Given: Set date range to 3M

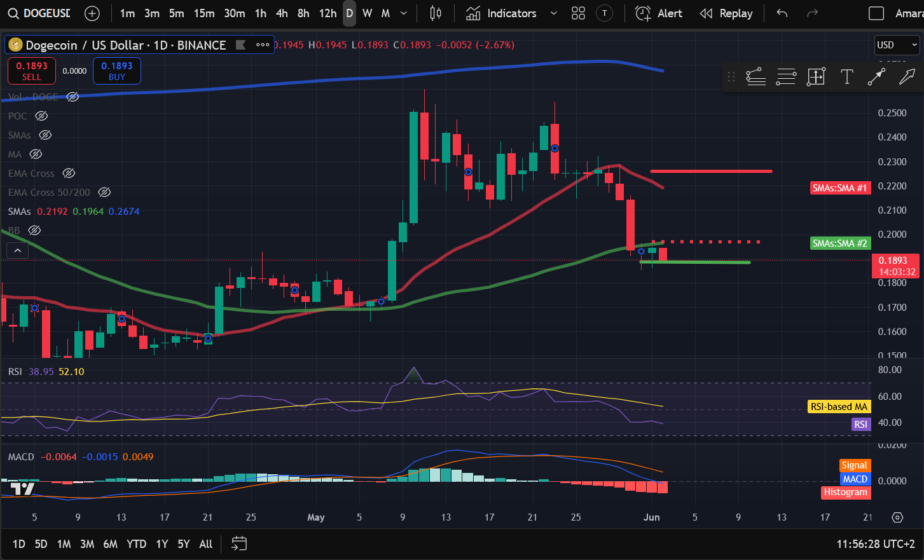Looking at the screenshot, I should (x=87, y=544).
